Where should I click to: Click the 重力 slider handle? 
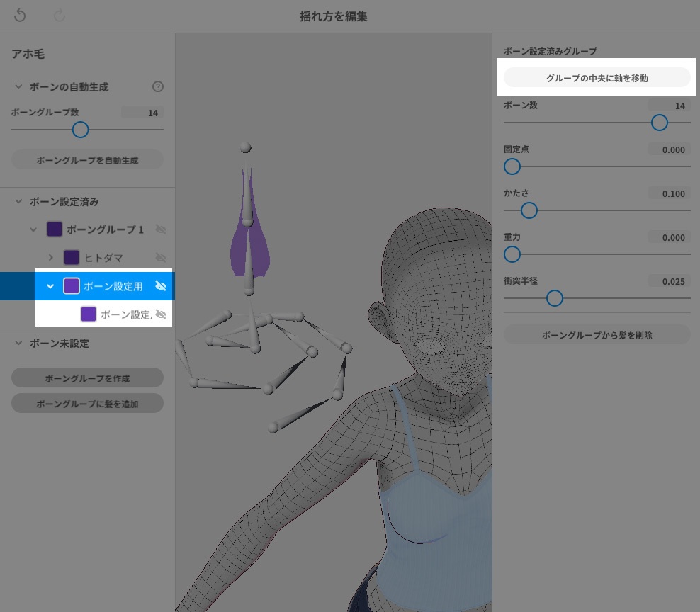[x=512, y=254]
